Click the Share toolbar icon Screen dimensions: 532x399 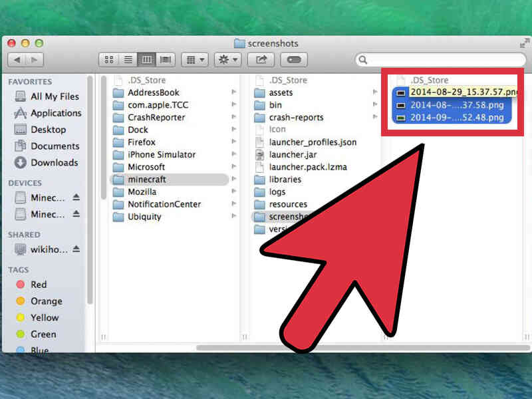click(261, 60)
